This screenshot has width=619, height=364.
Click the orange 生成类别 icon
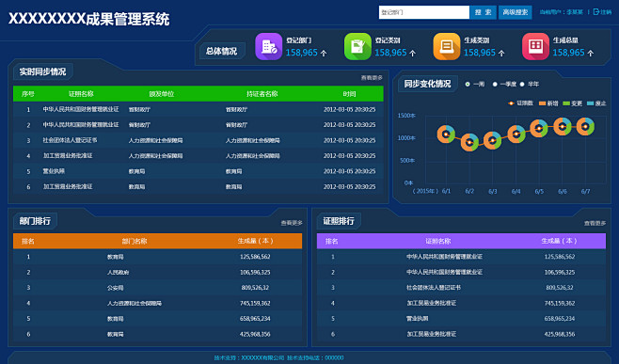[447, 47]
